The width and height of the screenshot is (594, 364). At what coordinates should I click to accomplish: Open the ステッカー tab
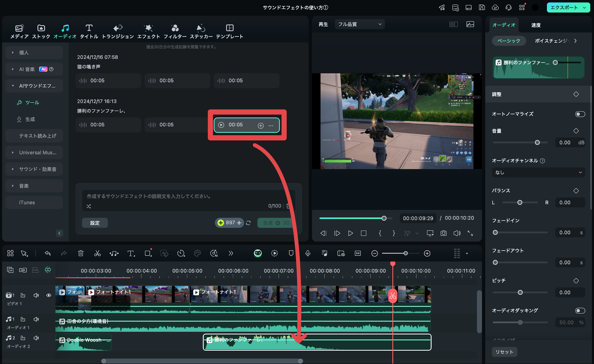click(201, 31)
